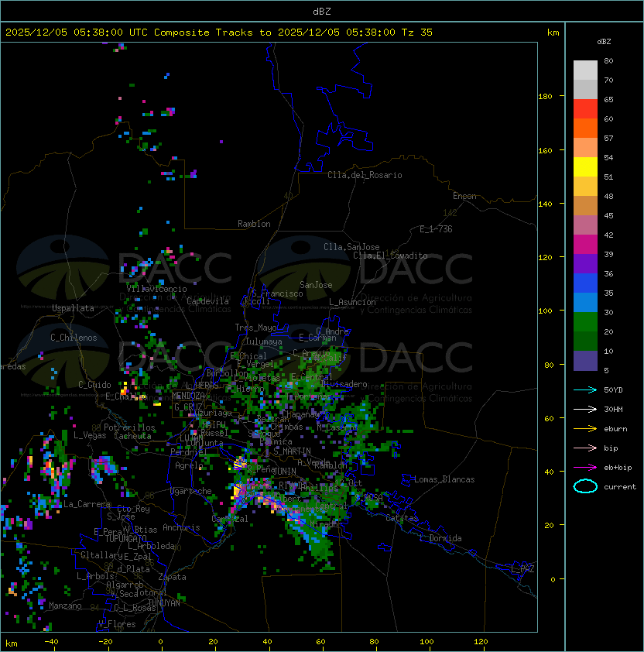Click the 'L_Dormida' place label
The image size is (644, 652).
pyautogui.click(x=440, y=538)
